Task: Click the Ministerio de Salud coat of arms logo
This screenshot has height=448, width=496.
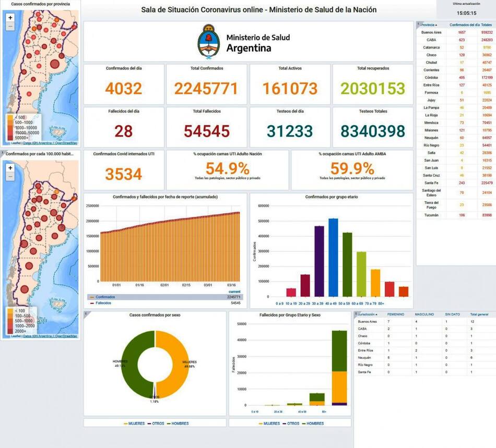Action: [208, 41]
